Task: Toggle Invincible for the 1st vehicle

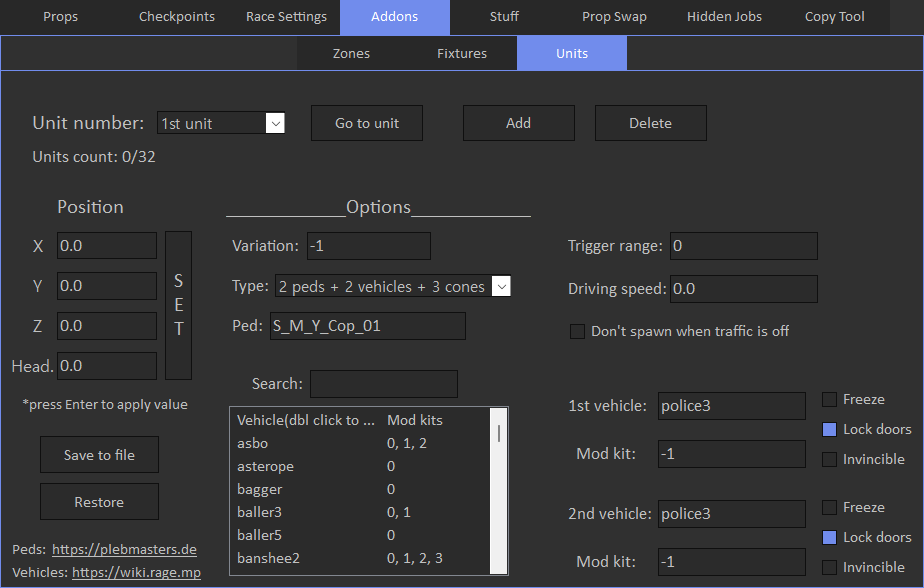Action: 829,459
